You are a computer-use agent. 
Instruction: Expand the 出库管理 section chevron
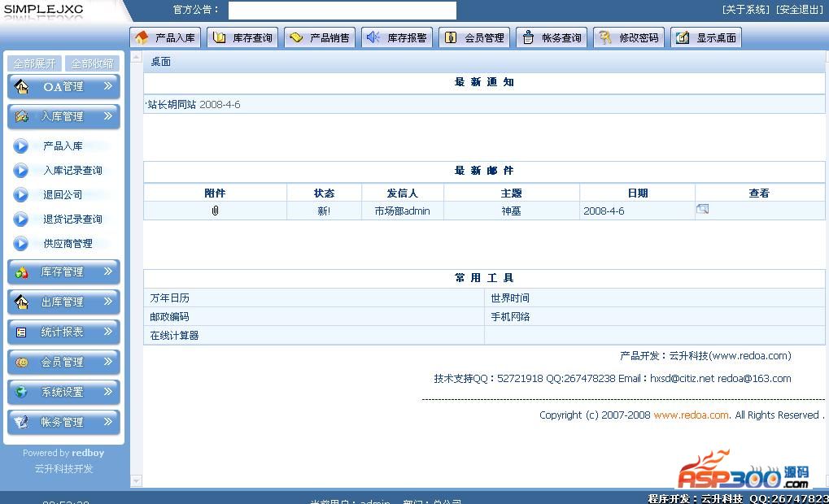coord(108,301)
